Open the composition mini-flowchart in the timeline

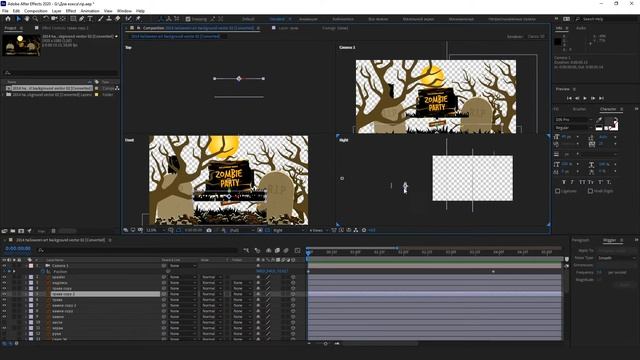(246, 250)
